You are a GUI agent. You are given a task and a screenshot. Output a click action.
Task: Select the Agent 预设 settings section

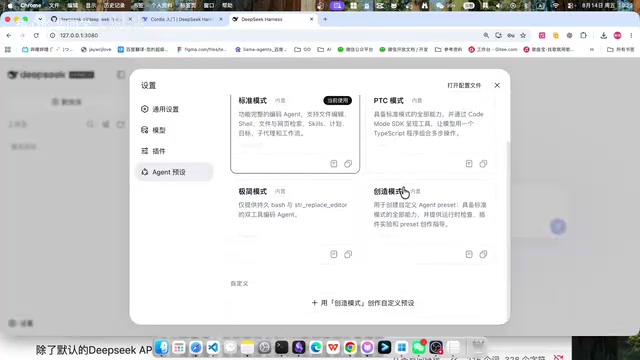tap(174, 172)
